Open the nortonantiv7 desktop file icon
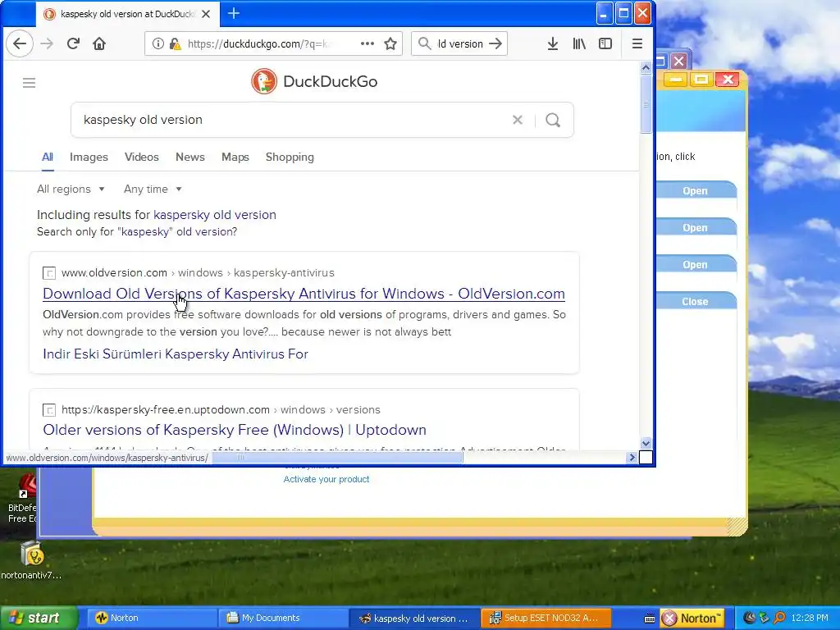This screenshot has width=840, height=630. click(x=32, y=561)
